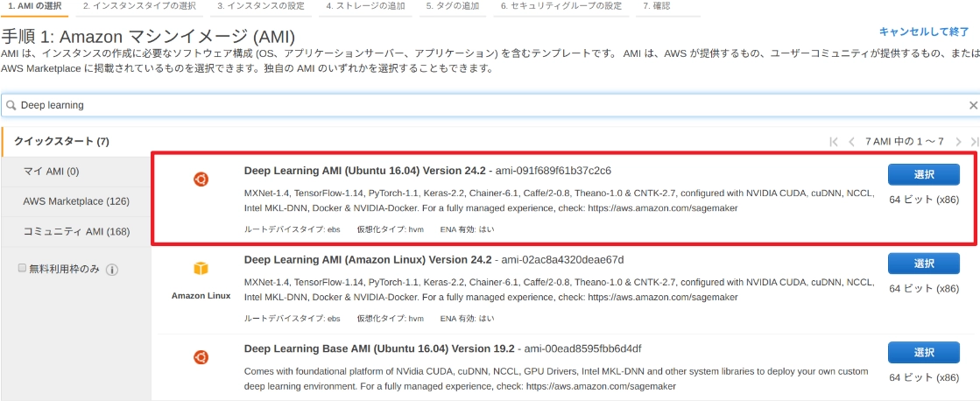Open the 6. セキュリティグループの設定 tab

561,6
